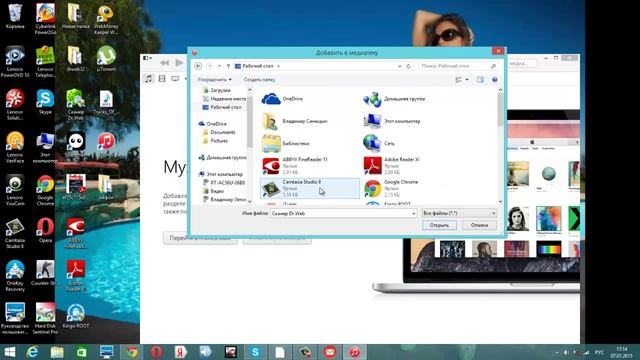Open the dialog help button

(x=494, y=80)
